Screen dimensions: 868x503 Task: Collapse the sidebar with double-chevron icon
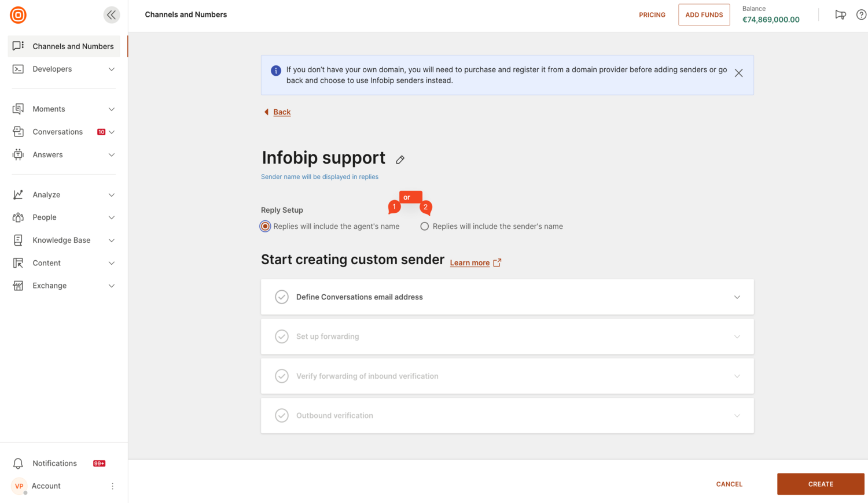pyautogui.click(x=111, y=15)
